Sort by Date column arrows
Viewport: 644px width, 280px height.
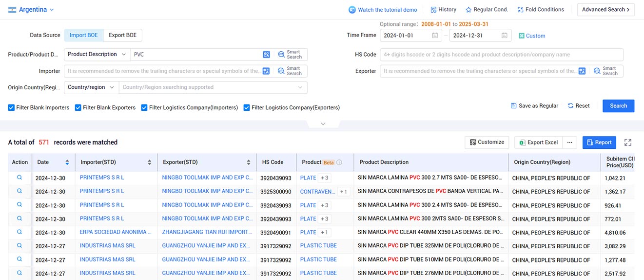click(67, 162)
